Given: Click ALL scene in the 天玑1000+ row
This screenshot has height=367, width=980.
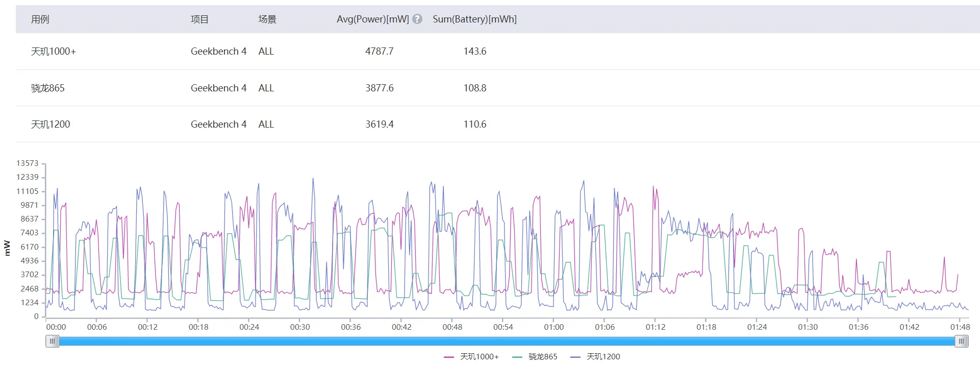Looking at the screenshot, I should tap(266, 52).
